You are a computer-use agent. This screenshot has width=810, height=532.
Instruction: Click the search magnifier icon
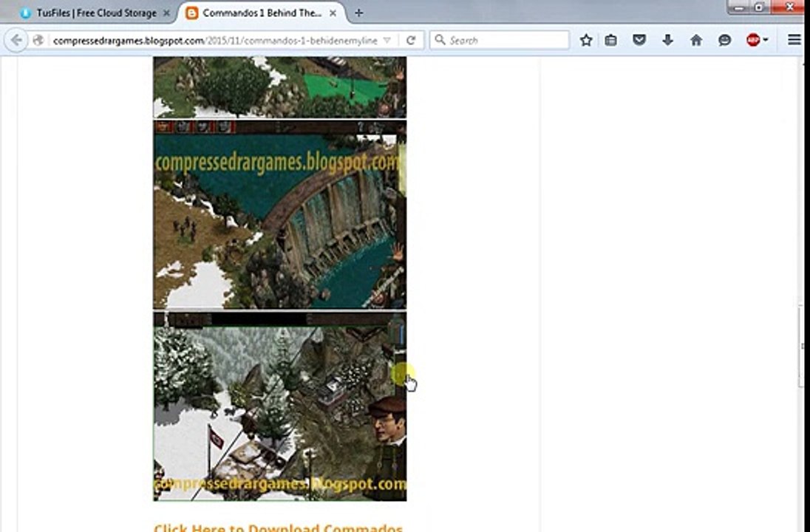pyautogui.click(x=440, y=40)
